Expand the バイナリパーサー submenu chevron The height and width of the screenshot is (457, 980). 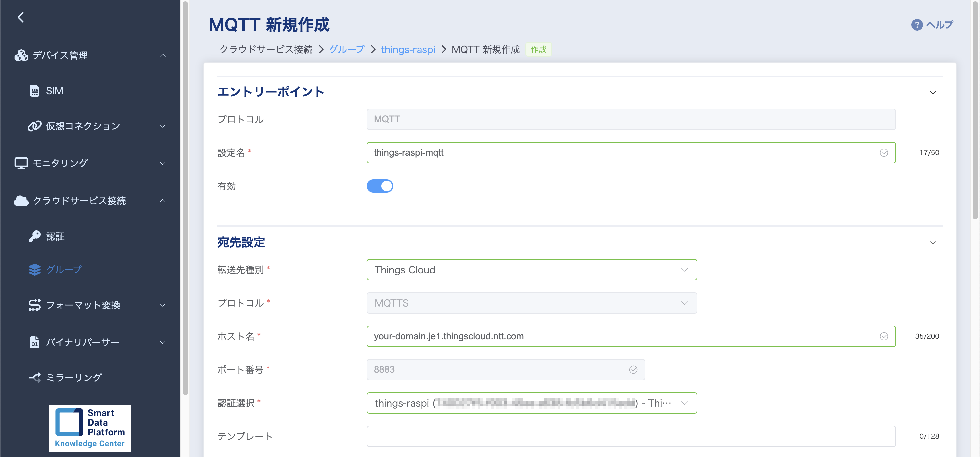coord(163,342)
